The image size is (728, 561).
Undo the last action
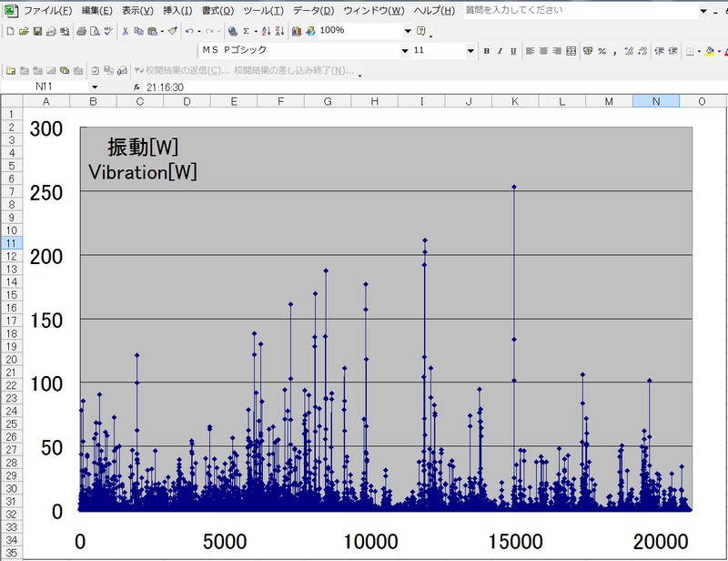pos(189,31)
